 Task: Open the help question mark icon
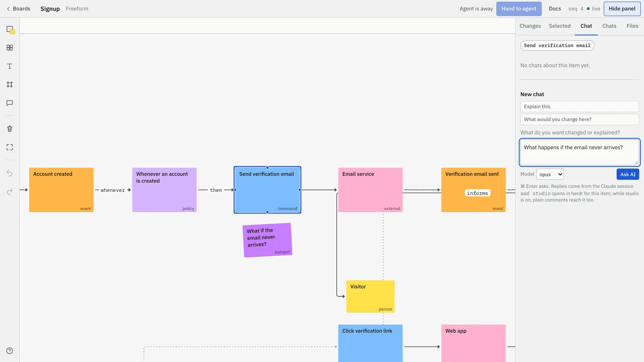click(x=10, y=351)
